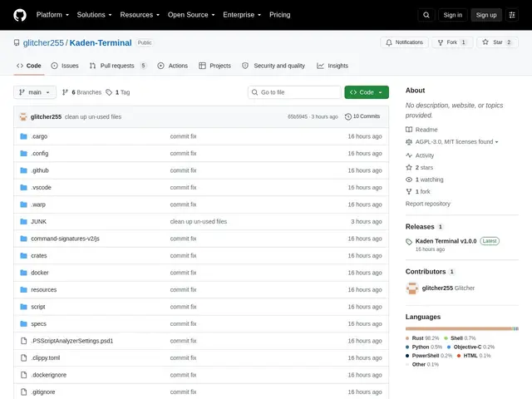The width and height of the screenshot is (532, 399).
Task: Open the appearance settings icon next to Sign up
Action: pyautogui.click(x=512, y=15)
